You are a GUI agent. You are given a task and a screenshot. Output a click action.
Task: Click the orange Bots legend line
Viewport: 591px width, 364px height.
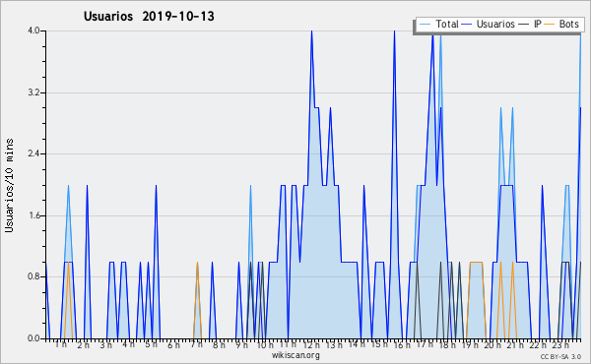tap(550, 25)
